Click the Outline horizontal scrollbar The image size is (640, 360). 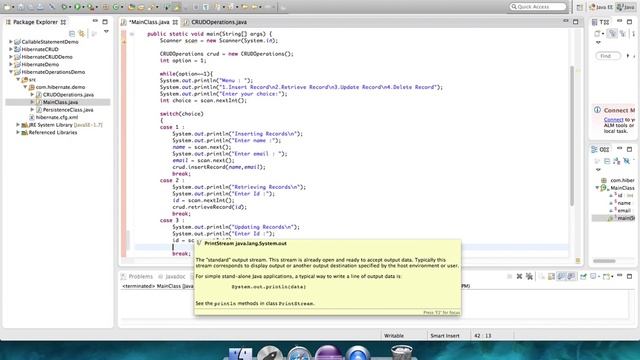coord(604,261)
